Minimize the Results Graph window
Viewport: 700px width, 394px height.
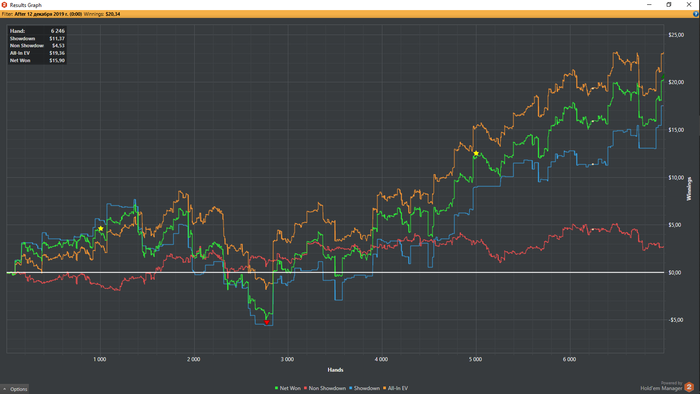click(x=649, y=4)
